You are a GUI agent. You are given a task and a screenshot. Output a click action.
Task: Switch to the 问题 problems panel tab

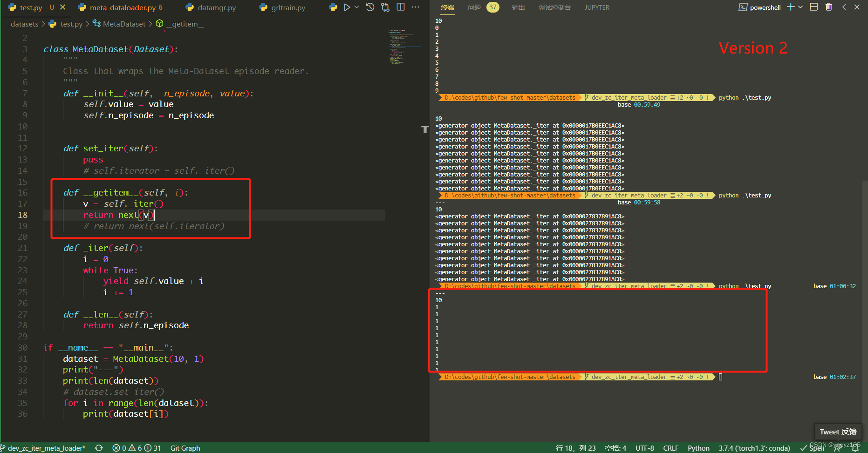(x=474, y=7)
